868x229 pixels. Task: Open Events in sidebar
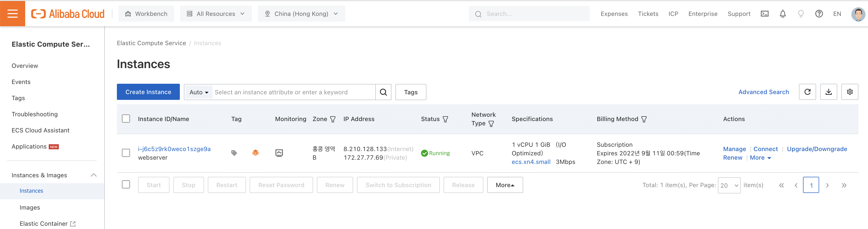click(x=21, y=82)
